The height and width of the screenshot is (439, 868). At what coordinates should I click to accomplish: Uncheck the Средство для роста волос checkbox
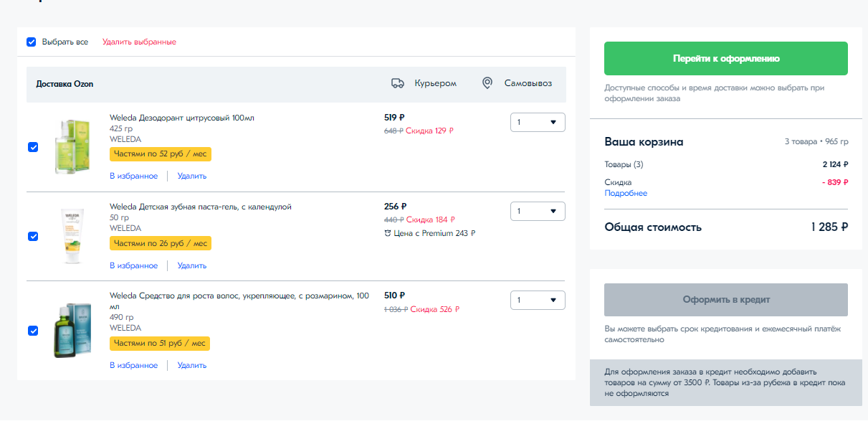(x=33, y=331)
